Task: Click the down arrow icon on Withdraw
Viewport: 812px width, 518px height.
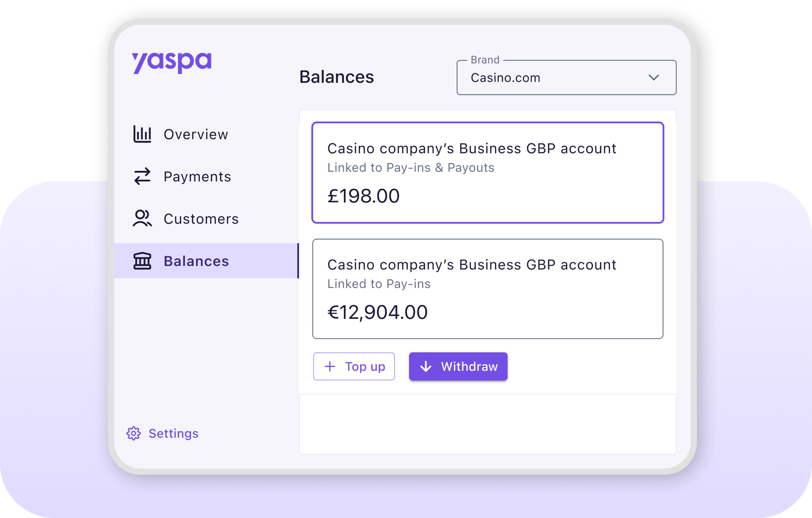Action: 426,366
